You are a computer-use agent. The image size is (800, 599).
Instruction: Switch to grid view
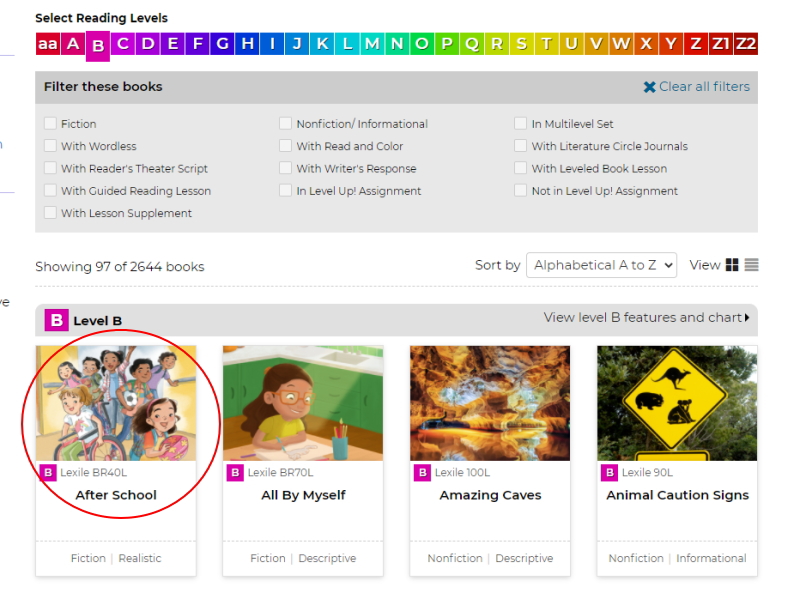(732, 265)
